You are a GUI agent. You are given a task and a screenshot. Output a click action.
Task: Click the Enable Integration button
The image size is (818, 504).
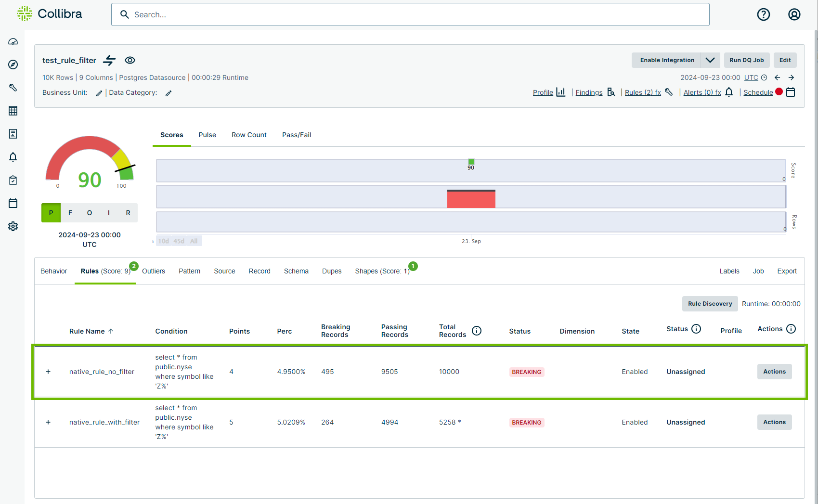coord(667,60)
